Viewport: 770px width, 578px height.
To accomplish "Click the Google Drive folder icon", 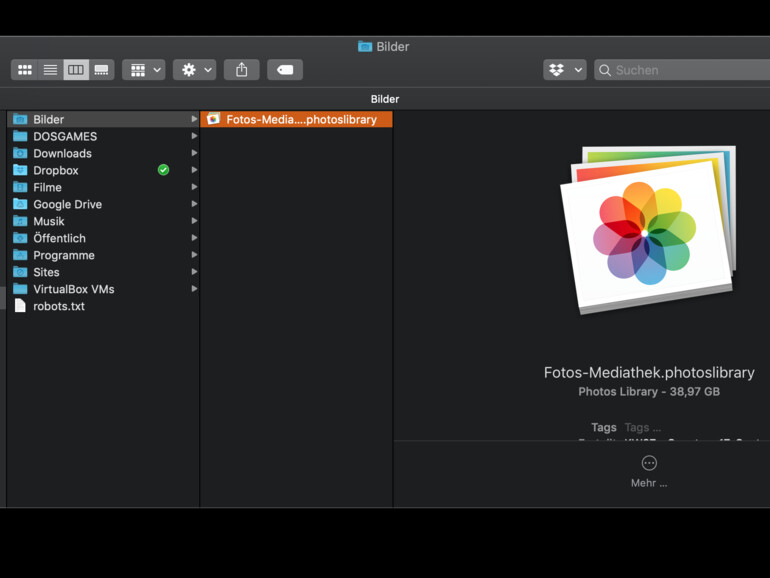I will [20, 204].
